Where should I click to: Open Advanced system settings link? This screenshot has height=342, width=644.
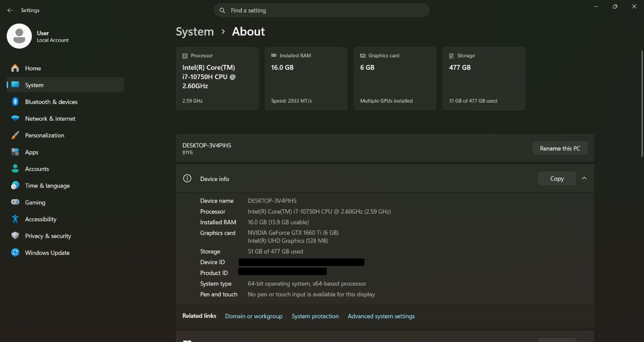coord(381,316)
